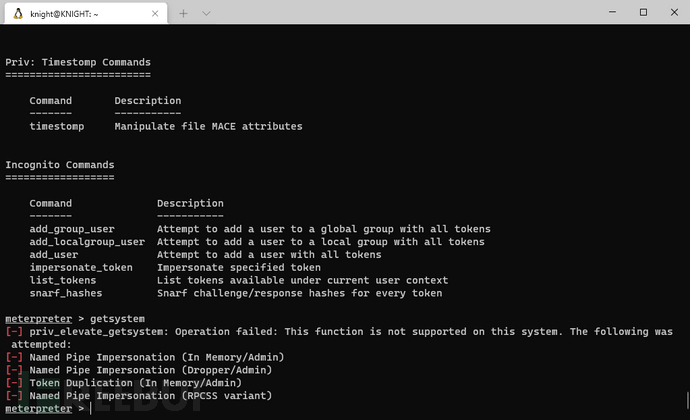The image size is (690, 420).
Task: Click the getsystem command text
Action: (x=117, y=319)
